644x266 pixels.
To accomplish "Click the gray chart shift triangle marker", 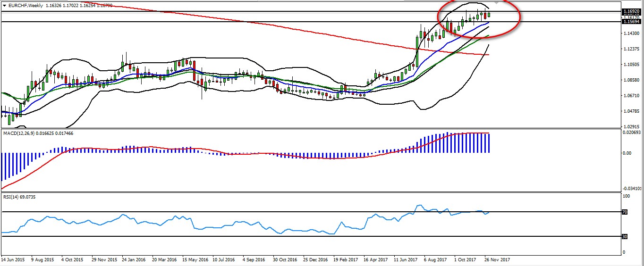I will pos(496,2).
